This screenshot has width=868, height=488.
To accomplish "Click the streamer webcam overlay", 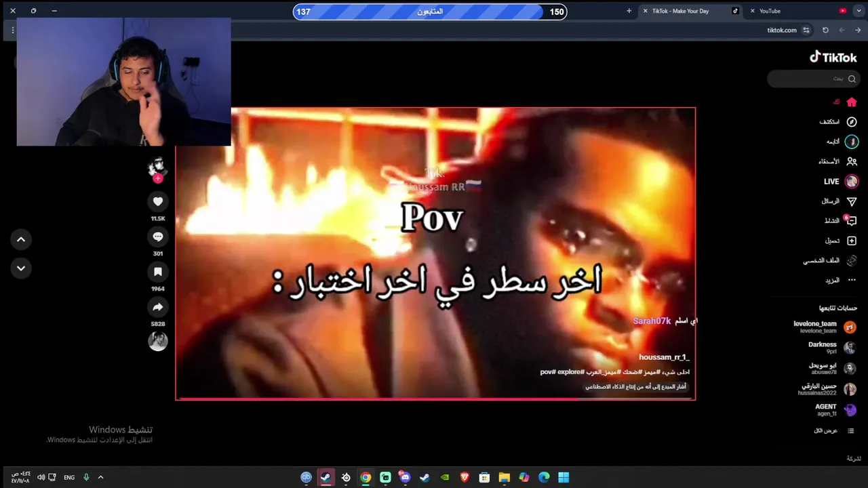I will pos(123,82).
